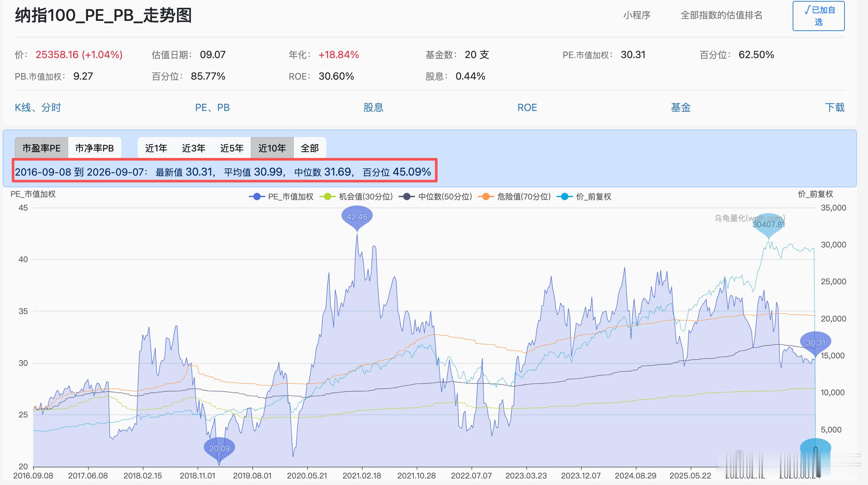Click ROE value 30.60%
This screenshot has height=485, width=868.
336,76
